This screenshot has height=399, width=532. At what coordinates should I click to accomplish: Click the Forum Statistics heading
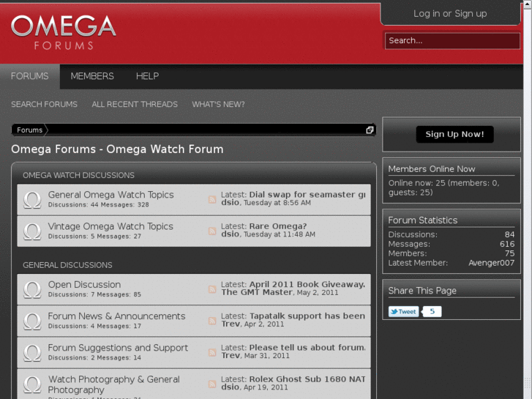[x=423, y=220]
